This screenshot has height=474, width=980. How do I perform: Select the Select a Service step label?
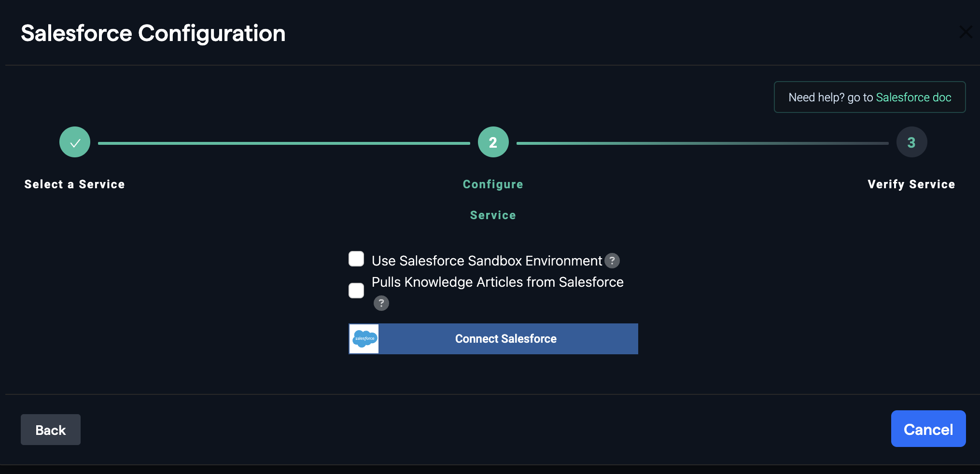pos(74,184)
